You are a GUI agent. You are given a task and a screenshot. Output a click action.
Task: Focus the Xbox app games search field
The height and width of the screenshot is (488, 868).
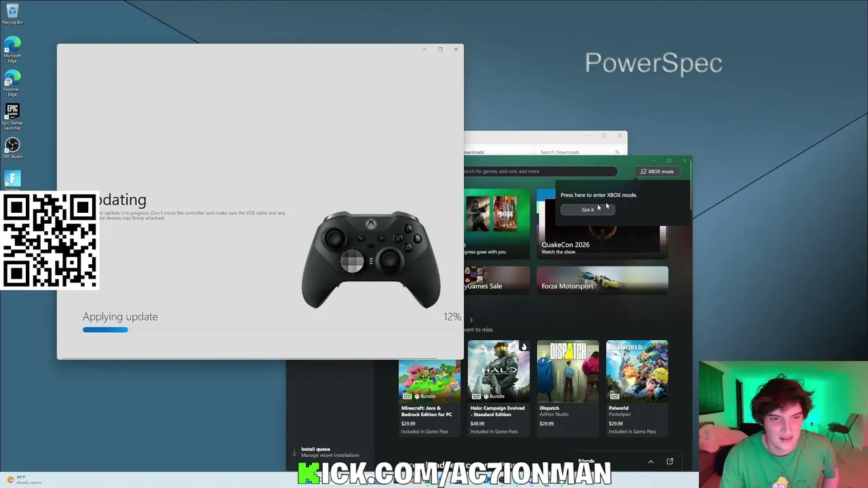pos(540,171)
